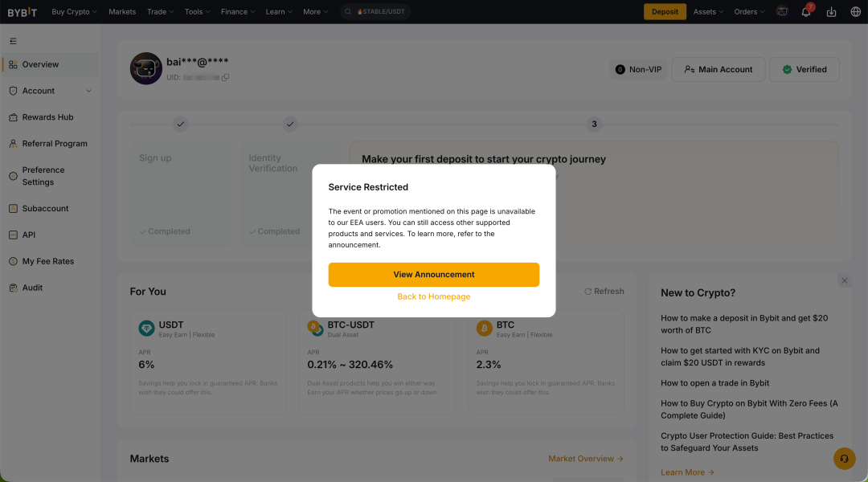Collapse the sidebar with the menu icon
This screenshot has width=868, height=482.
point(13,41)
